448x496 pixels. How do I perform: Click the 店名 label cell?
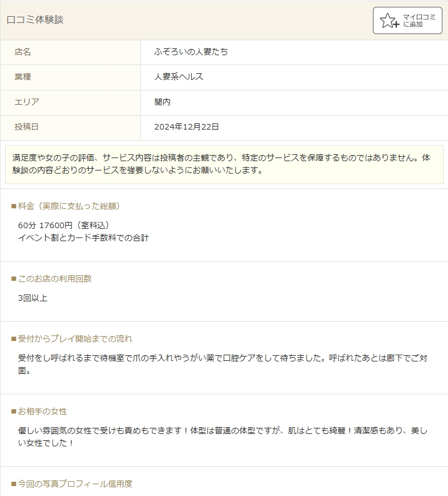click(x=70, y=52)
